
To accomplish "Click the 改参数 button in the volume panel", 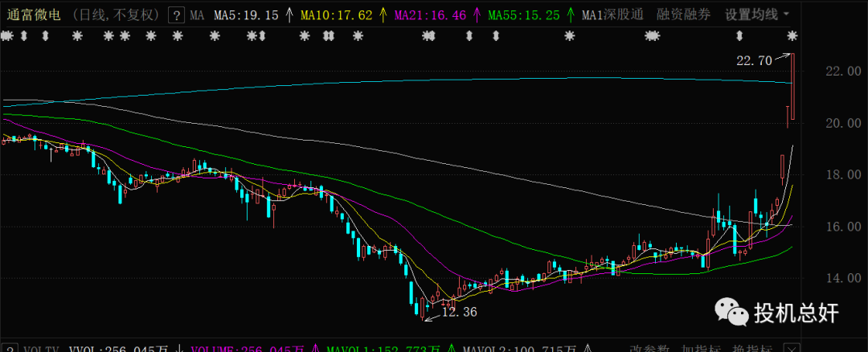I will (649, 348).
